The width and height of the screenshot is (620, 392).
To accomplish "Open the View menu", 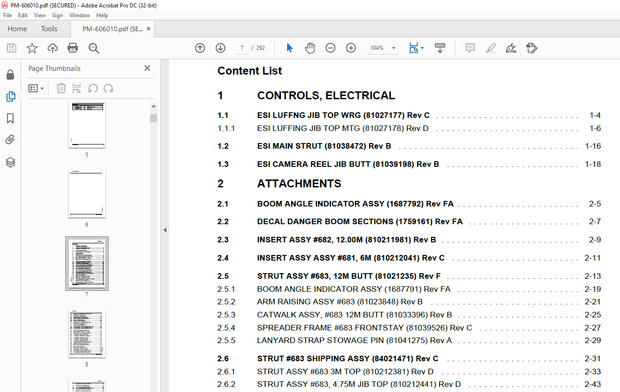I will pos(40,15).
